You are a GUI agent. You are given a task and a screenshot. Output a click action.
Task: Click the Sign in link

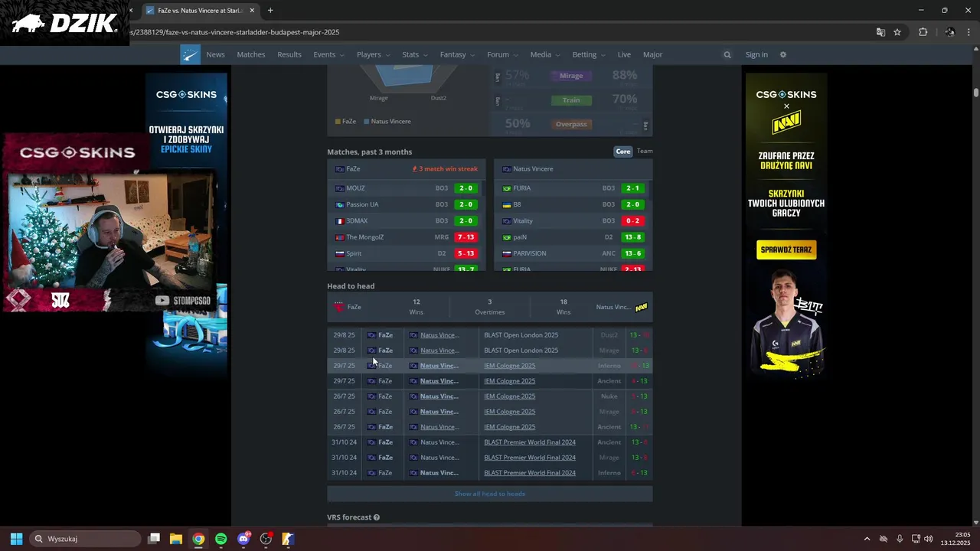click(x=756, y=54)
